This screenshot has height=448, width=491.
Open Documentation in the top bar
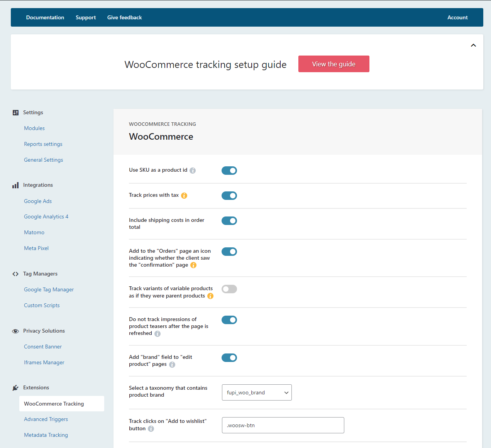[45, 17]
